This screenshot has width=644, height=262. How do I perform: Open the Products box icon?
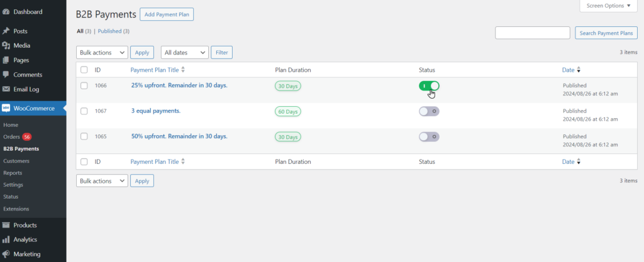pos(6,225)
